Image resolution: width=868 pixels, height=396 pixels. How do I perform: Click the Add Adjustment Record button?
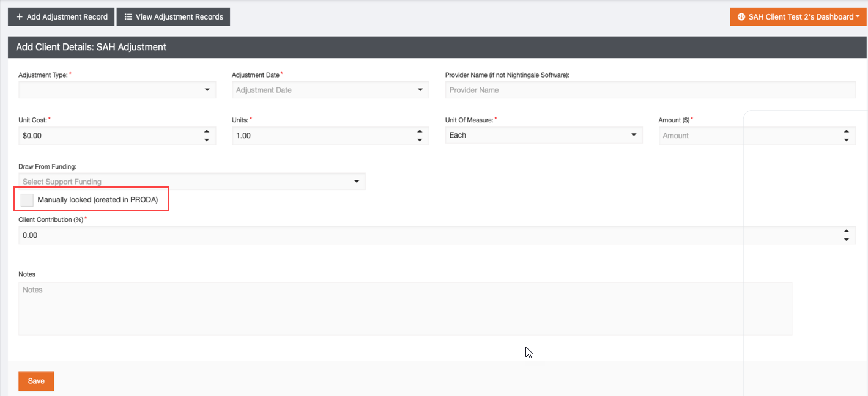click(x=61, y=17)
